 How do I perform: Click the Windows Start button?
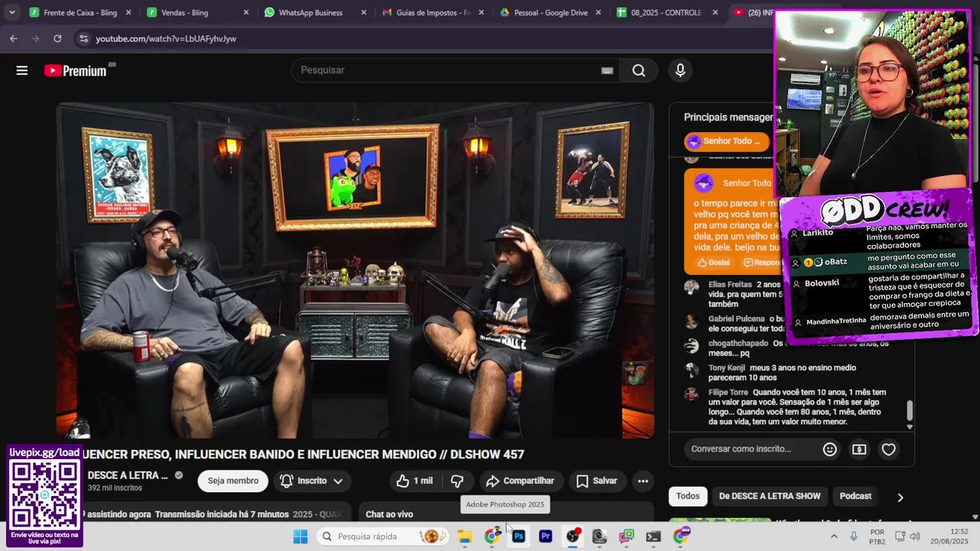[x=300, y=536]
